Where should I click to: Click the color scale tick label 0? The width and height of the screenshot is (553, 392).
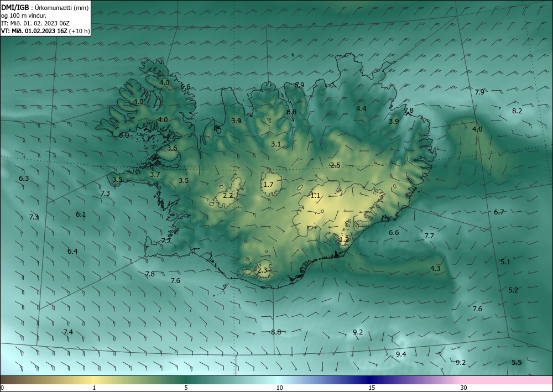[2, 388]
